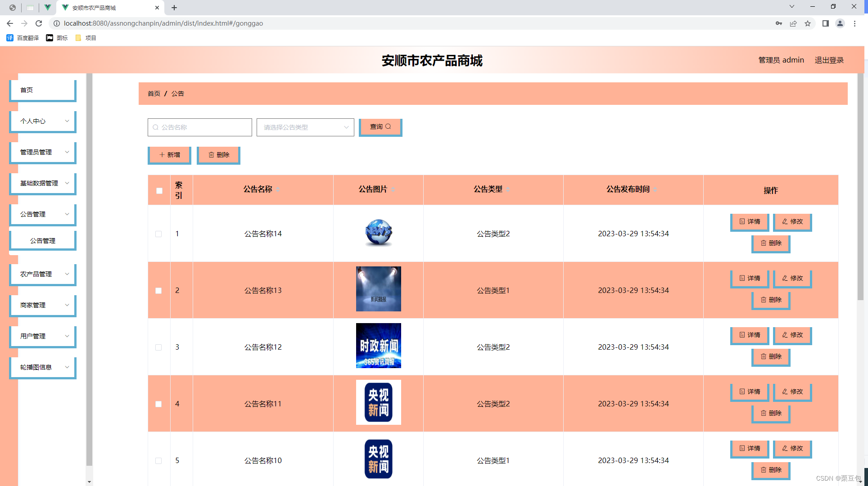Open browser profile avatar icon

tap(840, 23)
